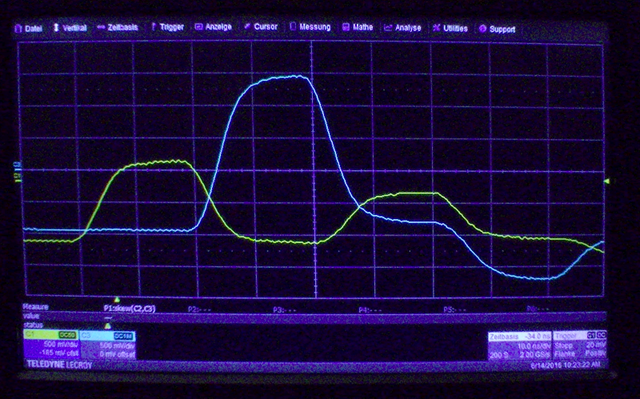Click the C3 channel descriptor box

[x=108, y=345]
